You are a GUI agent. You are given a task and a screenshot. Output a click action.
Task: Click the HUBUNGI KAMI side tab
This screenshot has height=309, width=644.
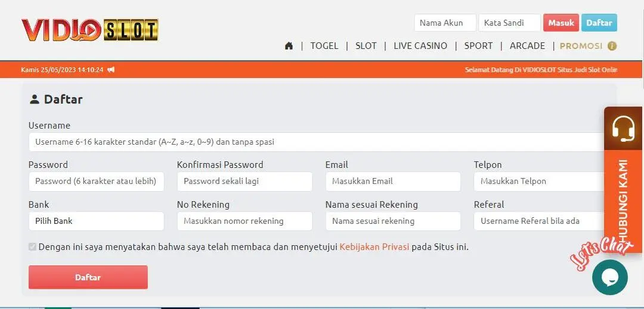(x=624, y=200)
